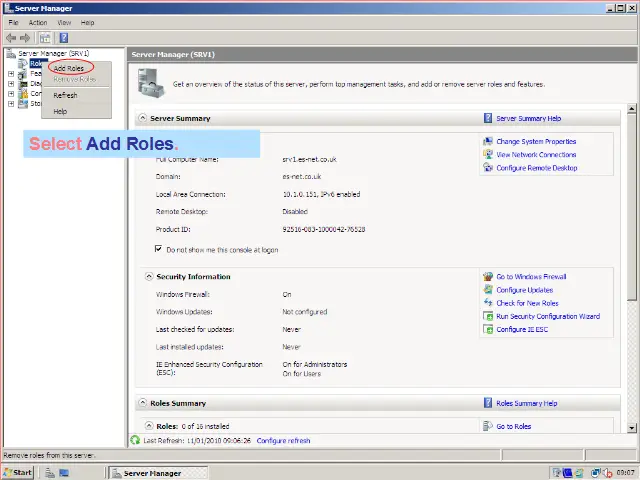Open the Help menu in menu bar
Viewport: 640px width, 480px height.
coord(87,22)
